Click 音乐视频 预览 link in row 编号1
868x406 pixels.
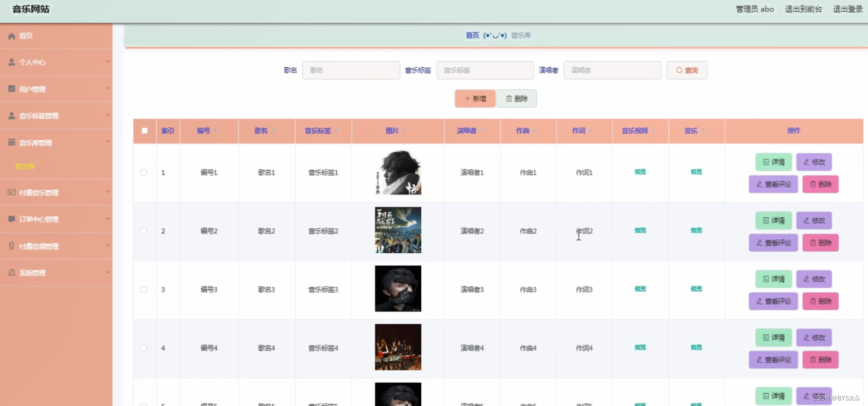640,172
